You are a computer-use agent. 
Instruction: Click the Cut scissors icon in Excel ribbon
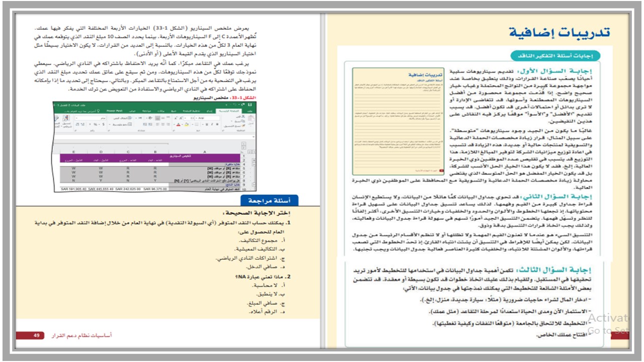point(243,117)
